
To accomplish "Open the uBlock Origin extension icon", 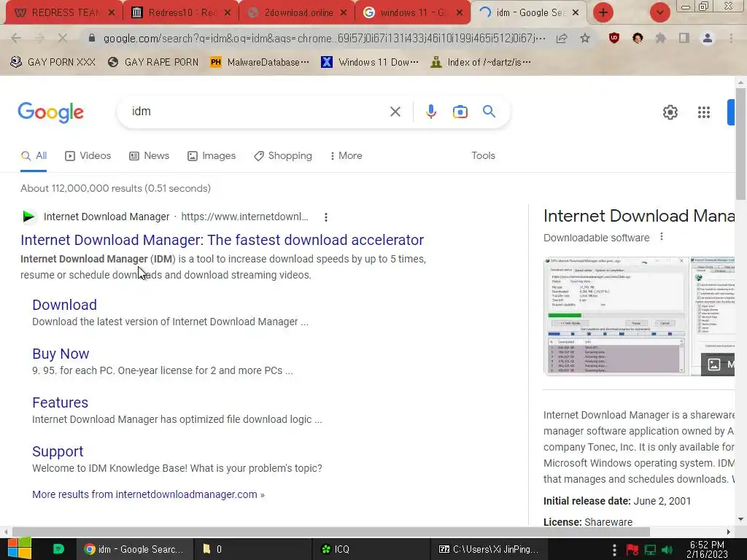I will coord(614,38).
